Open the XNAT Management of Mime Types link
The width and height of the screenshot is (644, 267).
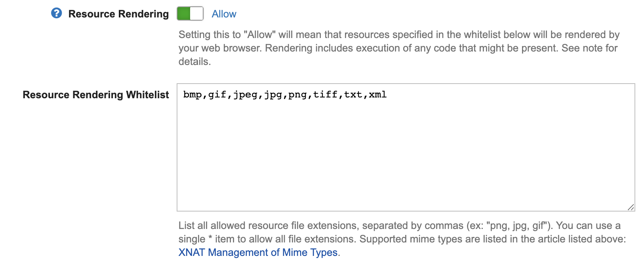258,252
